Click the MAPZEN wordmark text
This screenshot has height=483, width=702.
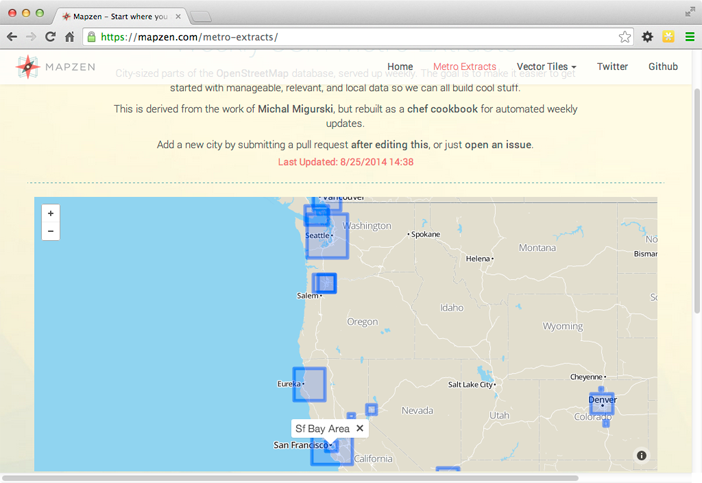point(70,67)
